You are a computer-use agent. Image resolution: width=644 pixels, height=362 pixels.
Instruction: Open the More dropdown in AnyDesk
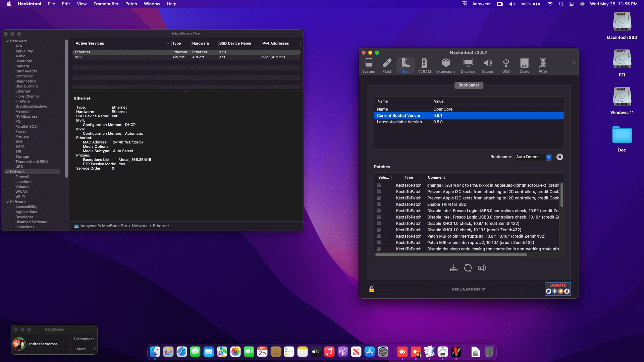[84, 349]
